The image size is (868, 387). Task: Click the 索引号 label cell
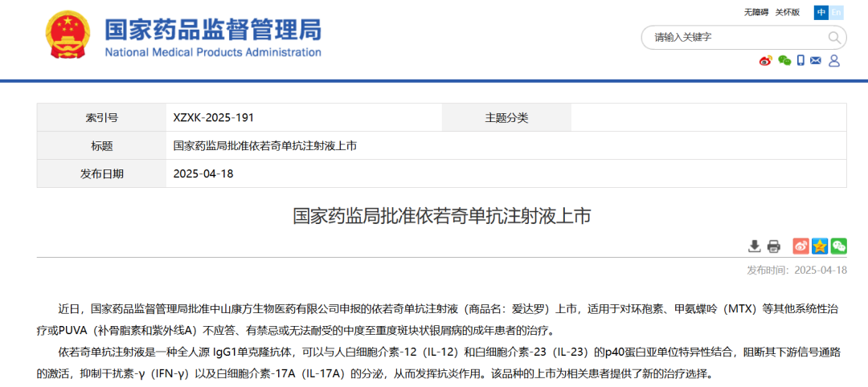click(x=102, y=118)
